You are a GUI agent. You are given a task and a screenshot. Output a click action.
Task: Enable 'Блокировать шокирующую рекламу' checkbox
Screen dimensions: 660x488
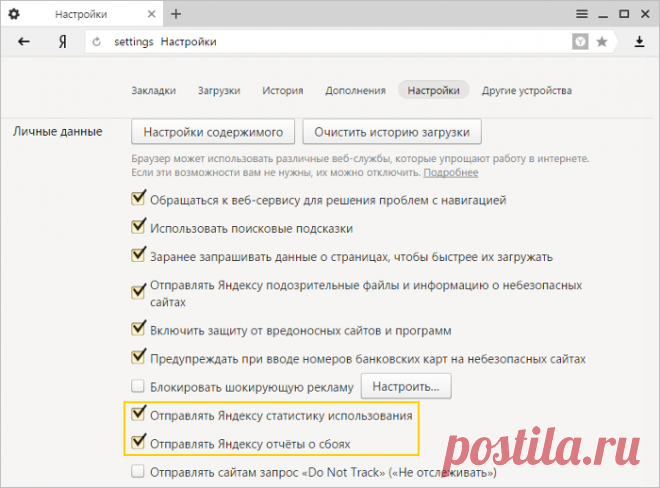(x=139, y=387)
